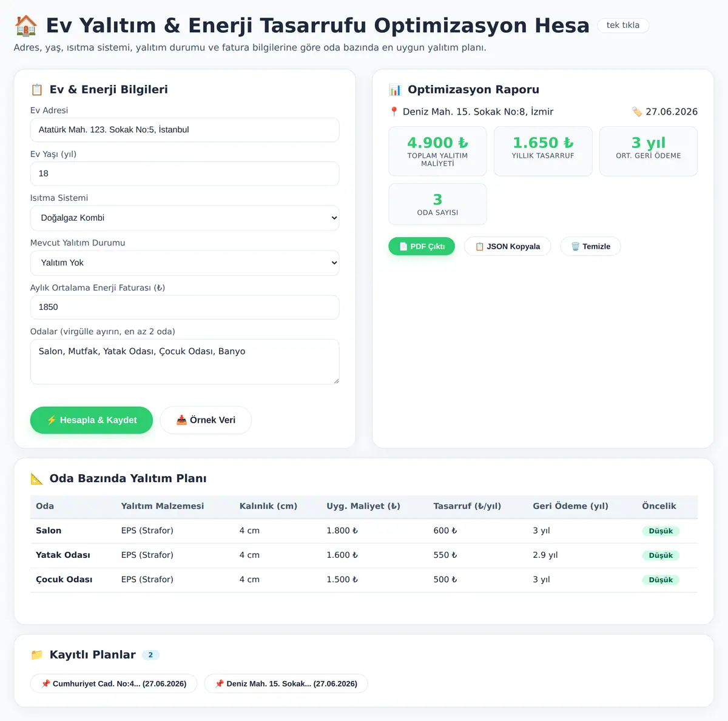Open the Isıtma Sistemi dropdown
This screenshot has width=728, height=721.
click(x=184, y=218)
